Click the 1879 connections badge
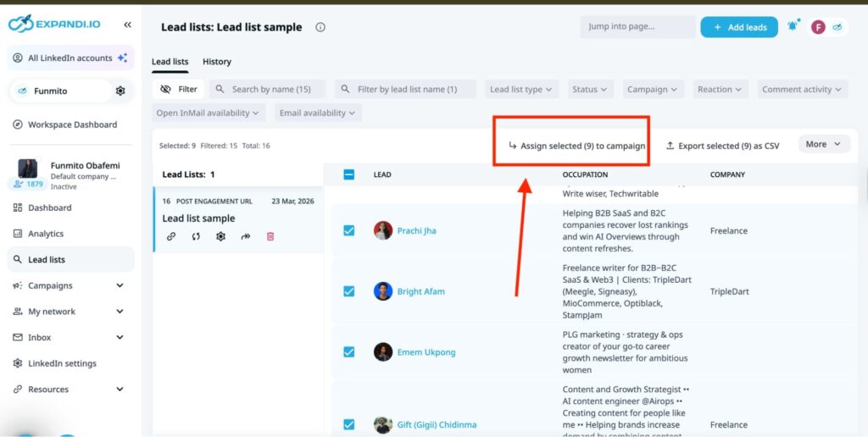The image size is (868, 437). 28,185
